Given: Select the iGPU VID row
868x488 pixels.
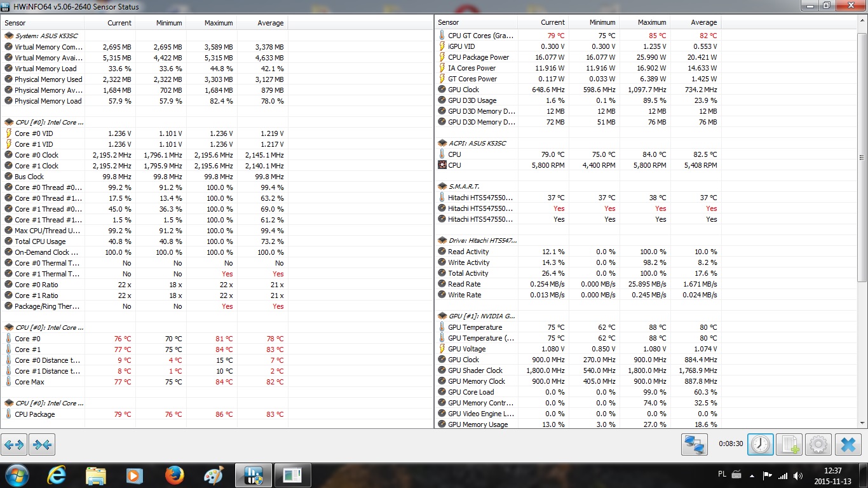Looking at the screenshot, I should click(578, 46).
